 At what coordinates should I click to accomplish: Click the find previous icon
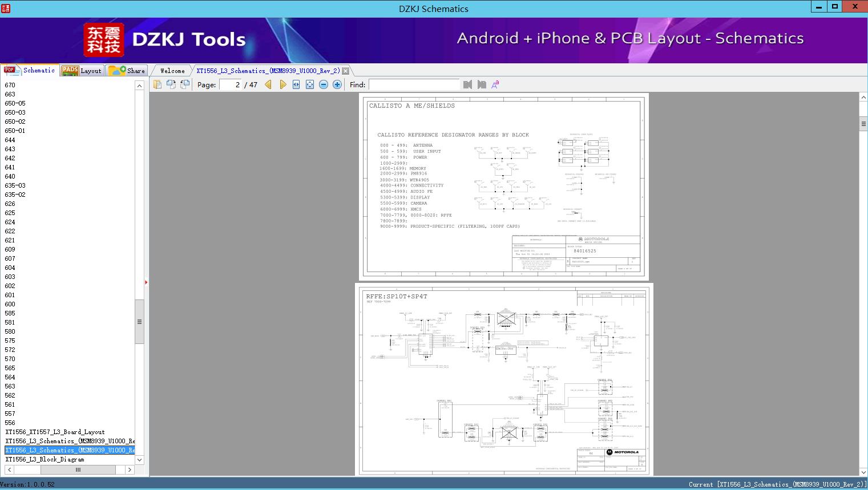468,84
